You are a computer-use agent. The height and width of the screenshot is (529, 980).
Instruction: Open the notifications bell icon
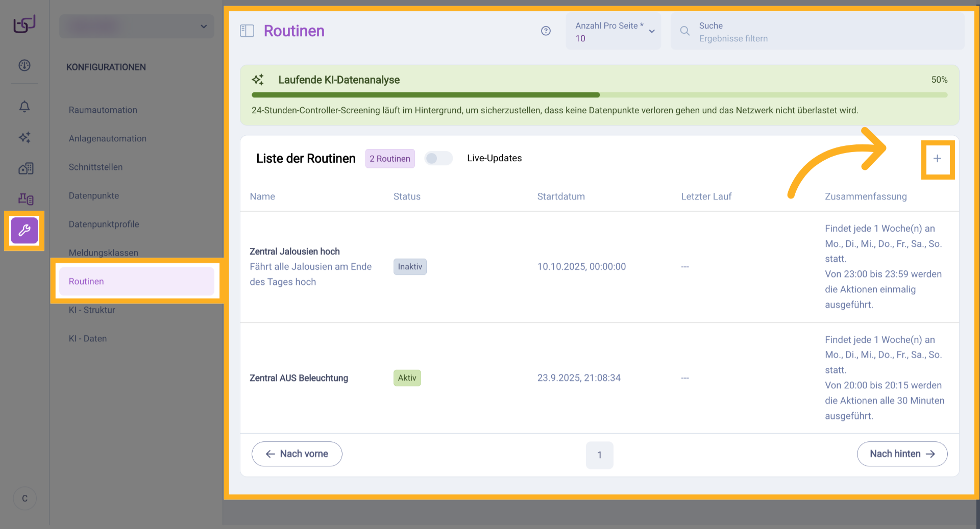(x=24, y=107)
